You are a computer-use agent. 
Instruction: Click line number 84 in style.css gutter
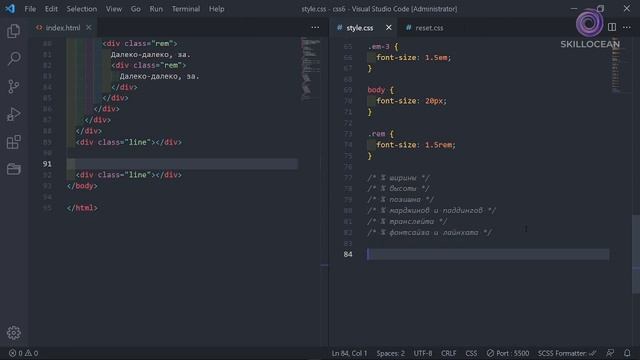pos(348,254)
